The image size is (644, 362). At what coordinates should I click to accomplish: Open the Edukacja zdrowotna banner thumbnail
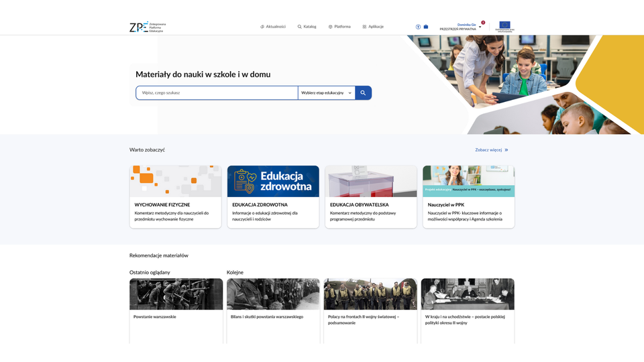[x=273, y=181]
